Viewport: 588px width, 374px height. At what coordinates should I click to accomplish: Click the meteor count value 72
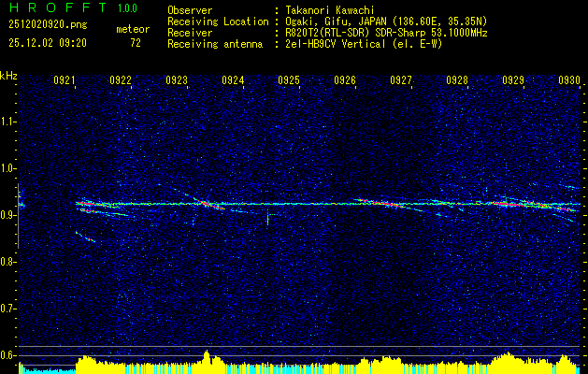(x=136, y=43)
